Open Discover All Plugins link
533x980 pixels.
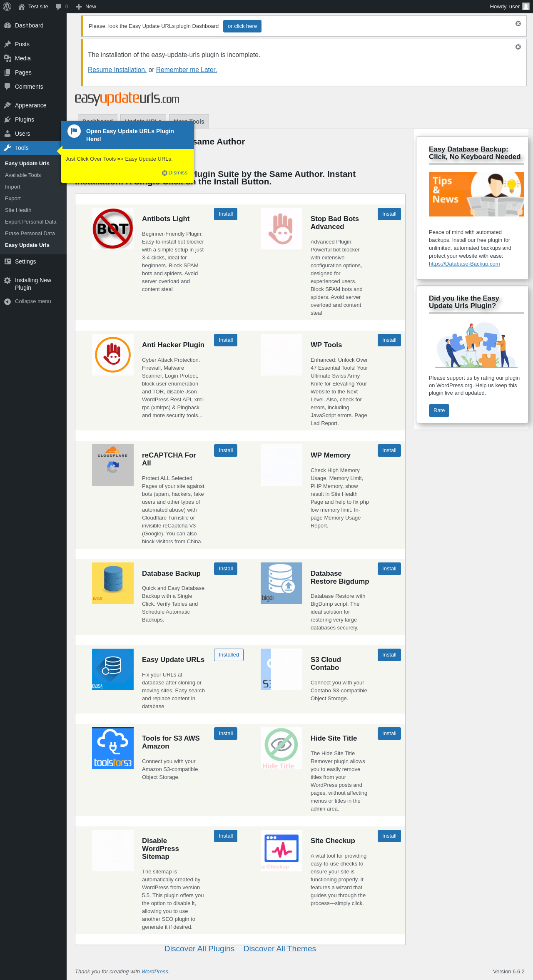pyautogui.click(x=199, y=949)
